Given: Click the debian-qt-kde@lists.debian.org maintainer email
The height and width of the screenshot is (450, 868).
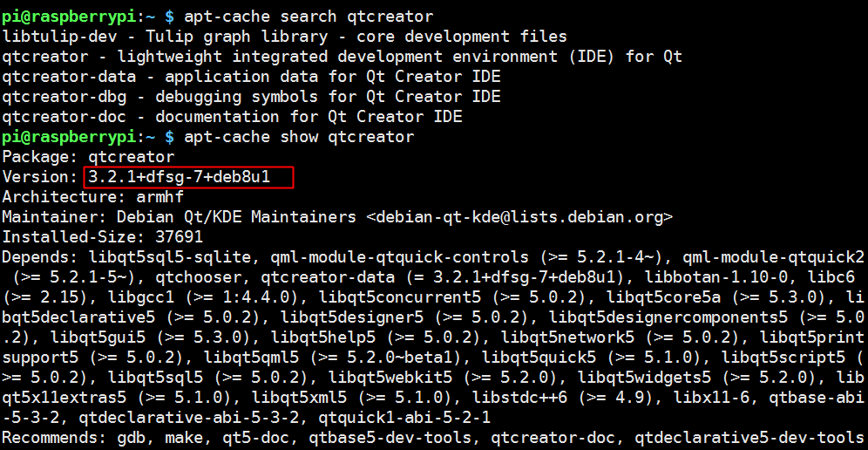Looking at the screenshot, I should 519,217.
